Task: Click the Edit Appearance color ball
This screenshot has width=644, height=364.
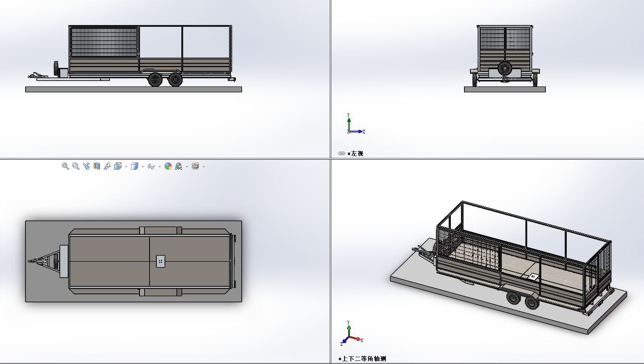Action: click(x=168, y=167)
